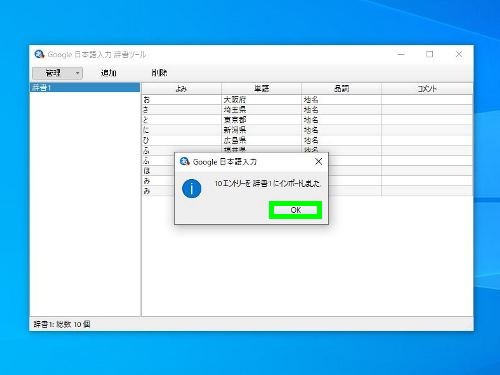Close the Google 日本語入力 message dialog

pos(318,162)
